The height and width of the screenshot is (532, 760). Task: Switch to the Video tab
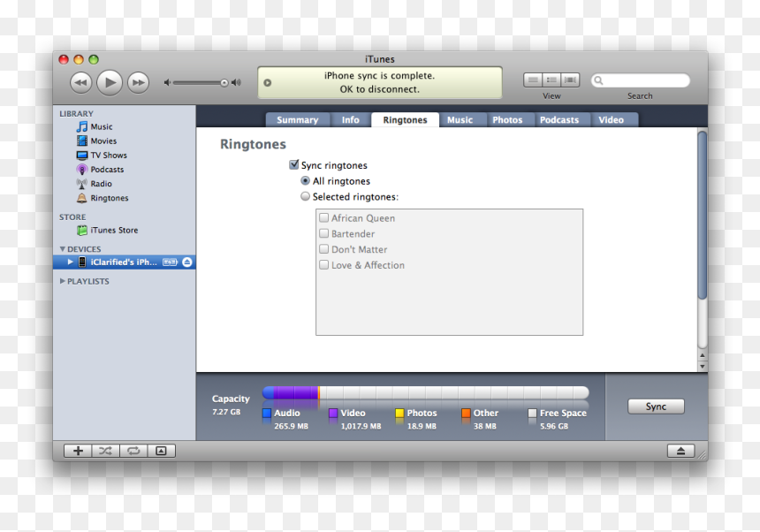[612, 119]
